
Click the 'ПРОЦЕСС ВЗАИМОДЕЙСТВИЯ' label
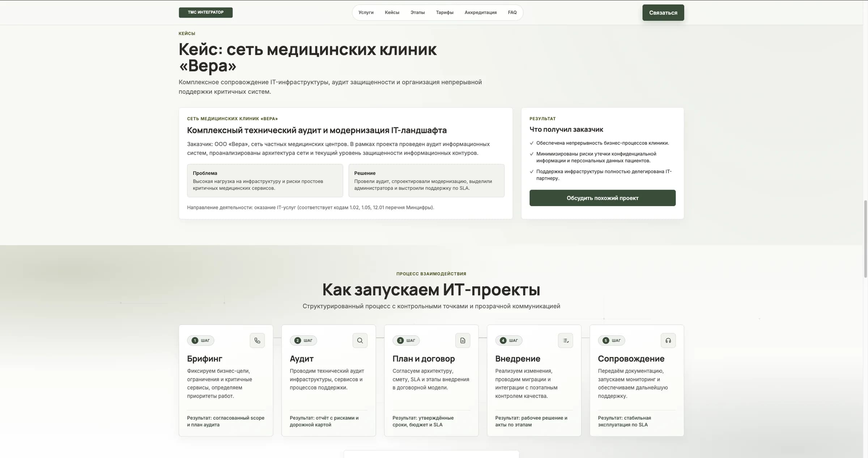pos(431,274)
